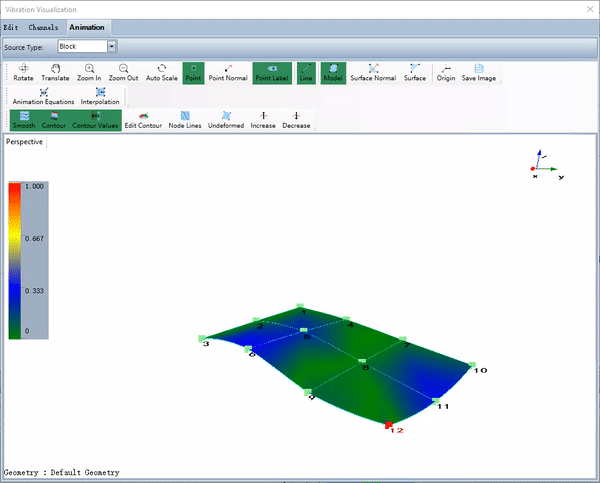Select the Rotate tool
This screenshot has height=483, width=600.
(x=23, y=73)
